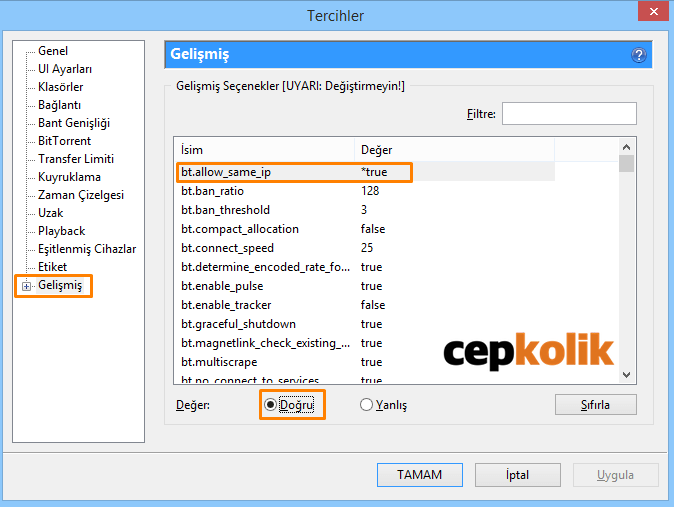Click the value 128 of bt.ban_ratio
674x507 pixels.
tap(370, 191)
